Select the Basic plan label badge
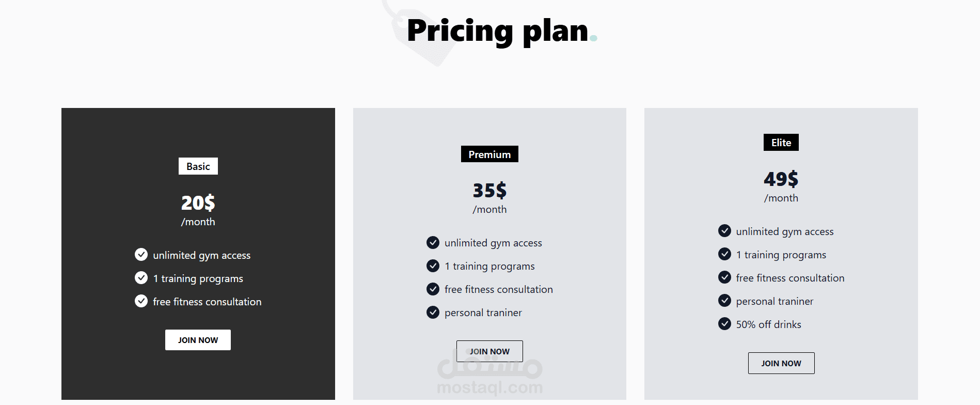The image size is (980, 405). (198, 166)
